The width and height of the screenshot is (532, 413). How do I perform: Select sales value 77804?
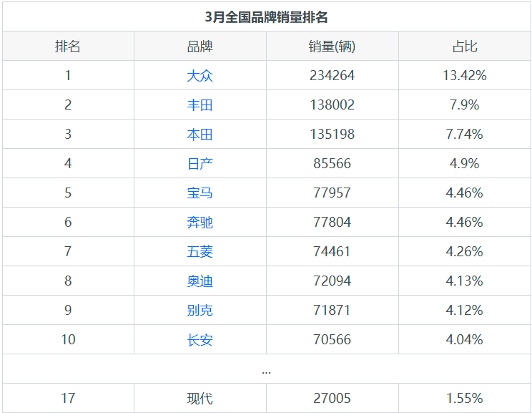click(332, 223)
